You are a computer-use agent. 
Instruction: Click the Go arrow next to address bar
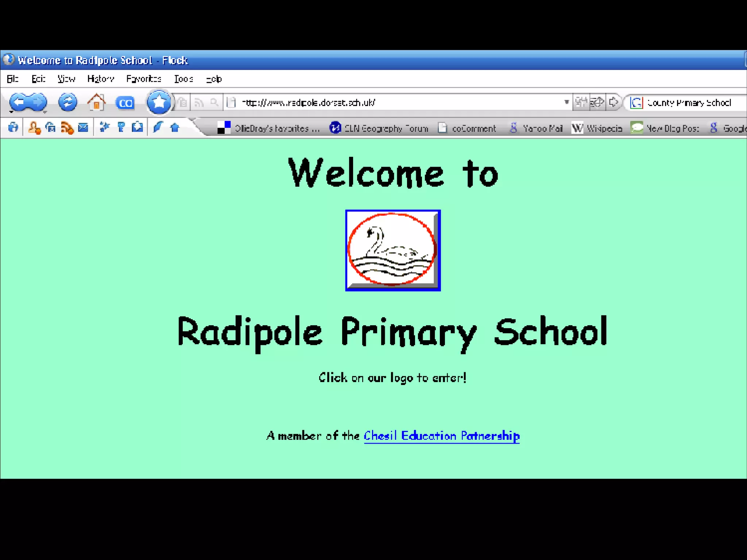click(614, 102)
